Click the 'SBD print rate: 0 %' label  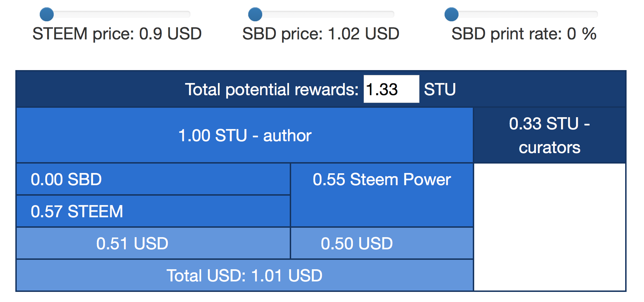[524, 34]
